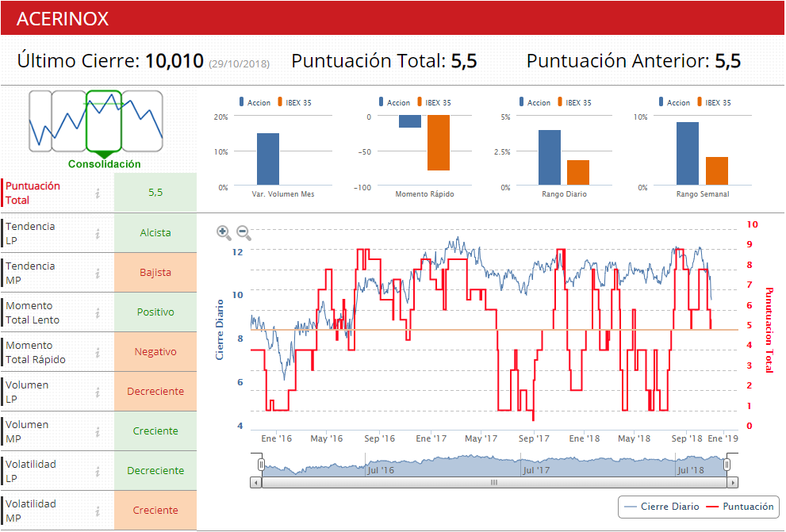786x532 pixels.
Task: Click the Ene '18 axis label
Action: [584, 438]
